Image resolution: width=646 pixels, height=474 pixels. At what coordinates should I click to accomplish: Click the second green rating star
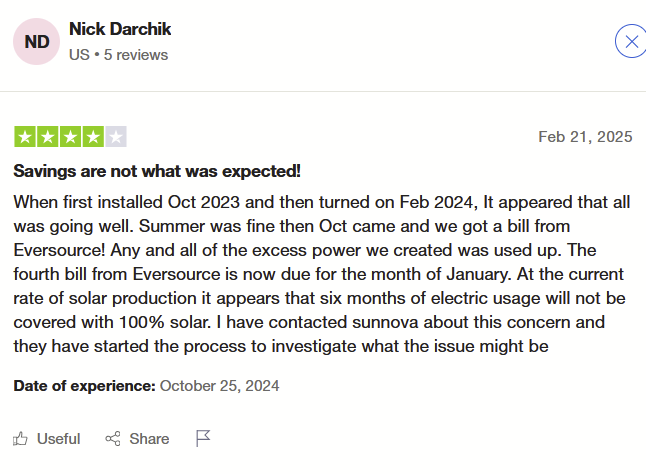(48, 137)
